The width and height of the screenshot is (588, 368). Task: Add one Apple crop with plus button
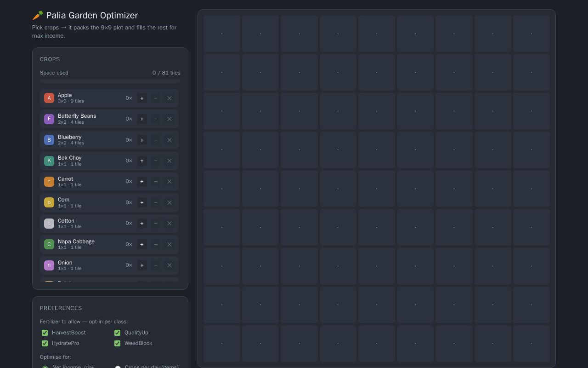click(142, 98)
